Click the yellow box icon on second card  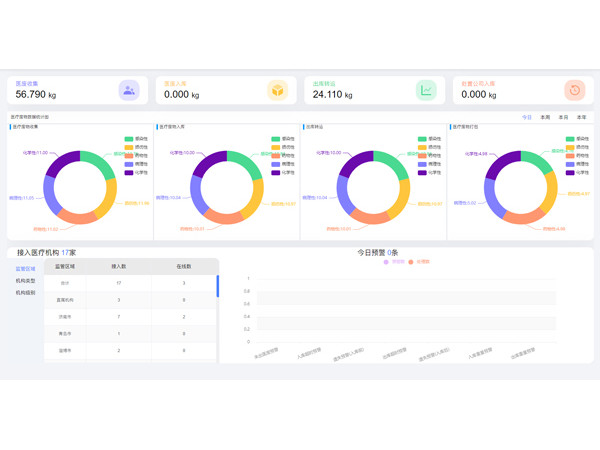277,90
